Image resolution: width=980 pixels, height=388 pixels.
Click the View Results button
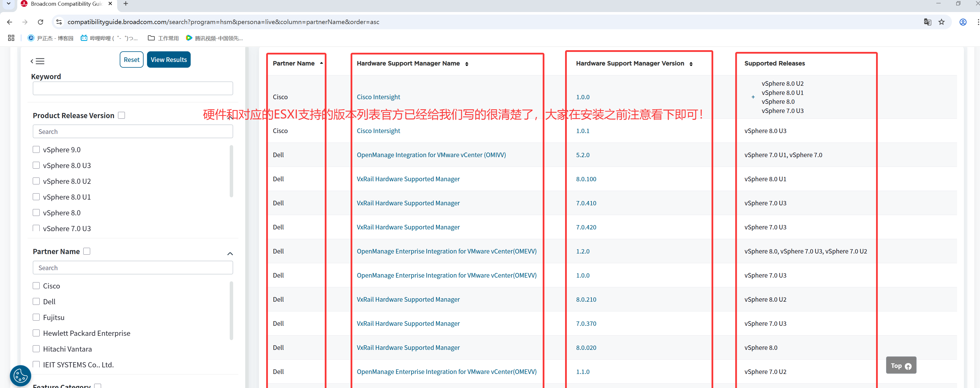169,60
